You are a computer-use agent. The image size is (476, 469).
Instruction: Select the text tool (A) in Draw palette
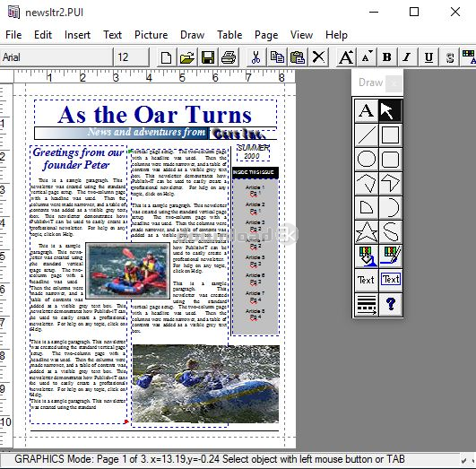367,110
